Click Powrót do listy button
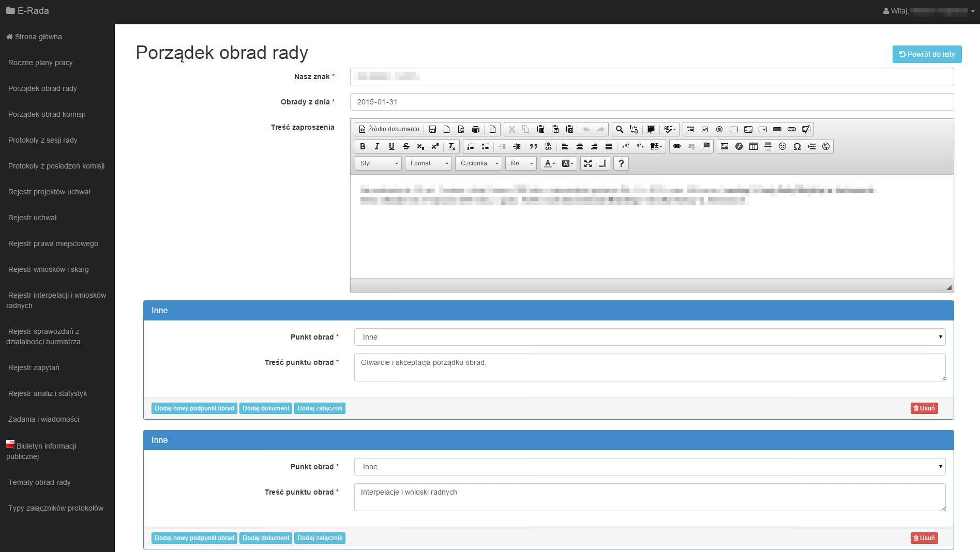Image resolution: width=980 pixels, height=552 pixels. tap(927, 54)
